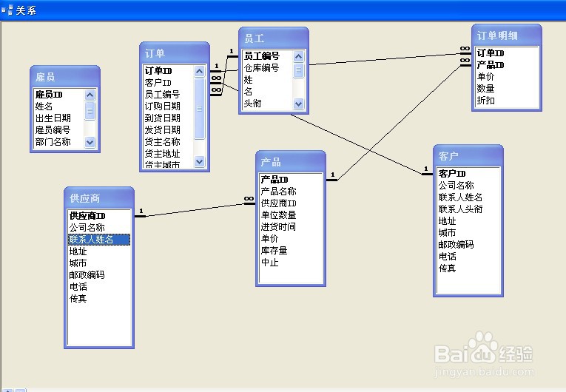This screenshot has width=566, height=392.
Task: Select 传真 field in 供应商 table
Action: point(99,299)
